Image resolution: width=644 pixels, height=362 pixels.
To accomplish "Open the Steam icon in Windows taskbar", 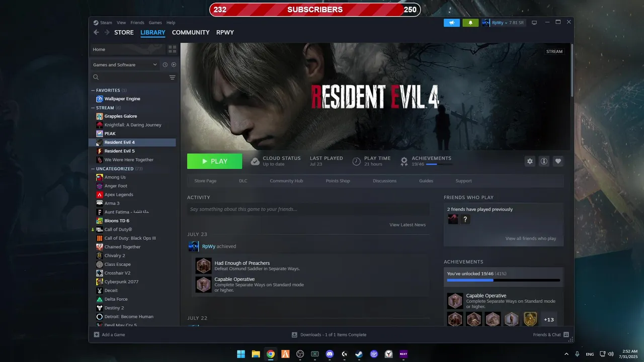I will [359, 354].
